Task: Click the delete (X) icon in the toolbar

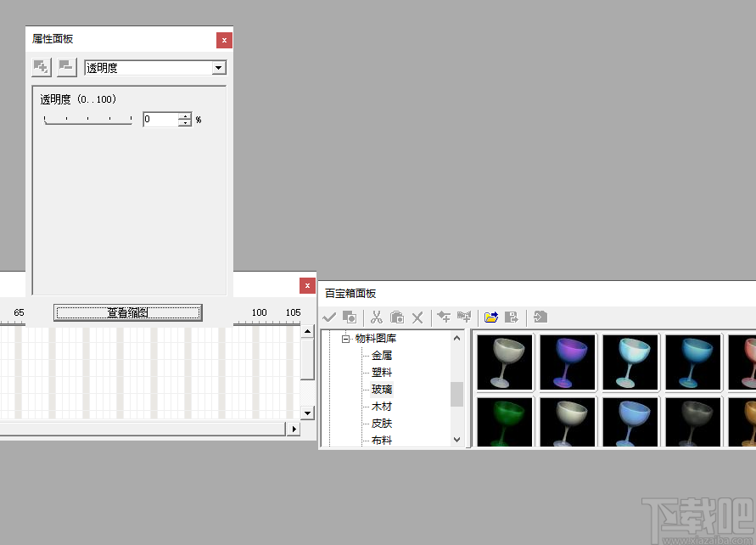Action: tap(417, 317)
